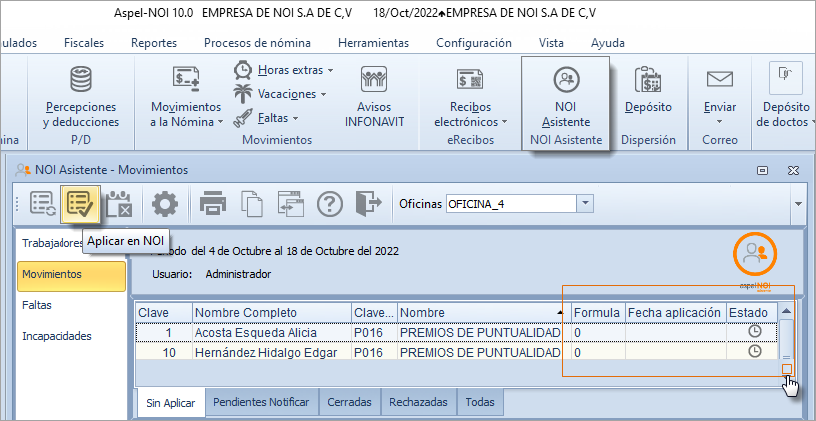Click the print icon in the toolbar

pyautogui.click(x=213, y=204)
